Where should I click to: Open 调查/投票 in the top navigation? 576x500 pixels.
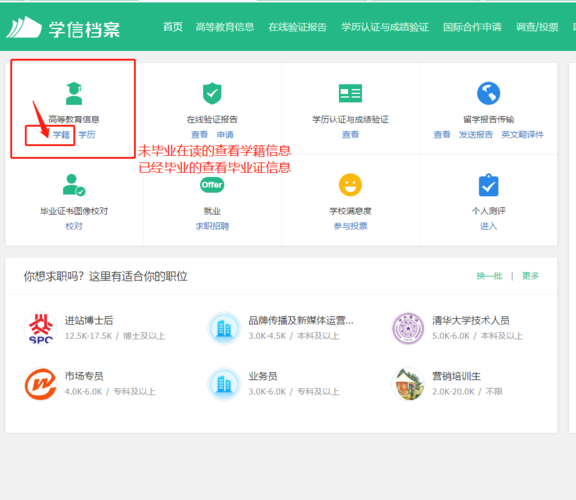click(537, 27)
